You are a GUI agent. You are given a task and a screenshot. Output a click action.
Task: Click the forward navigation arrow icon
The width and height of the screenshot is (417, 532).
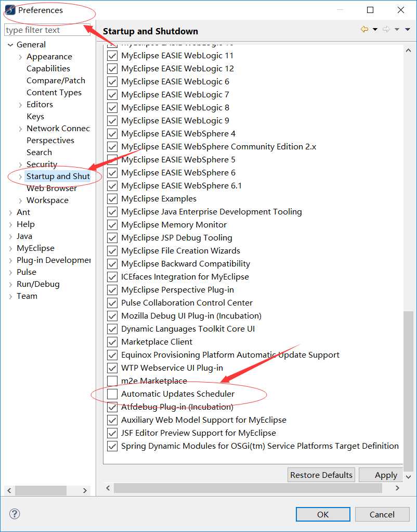[386, 30]
